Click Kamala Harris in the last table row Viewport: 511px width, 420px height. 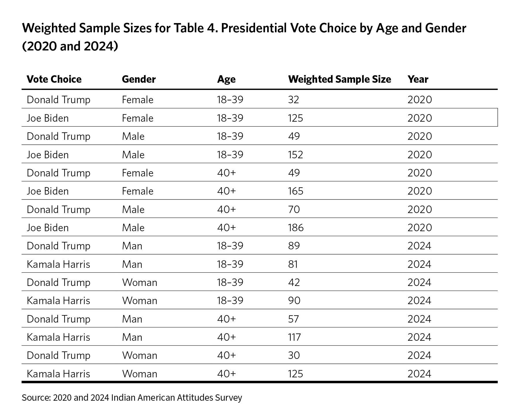(x=58, y=374)
